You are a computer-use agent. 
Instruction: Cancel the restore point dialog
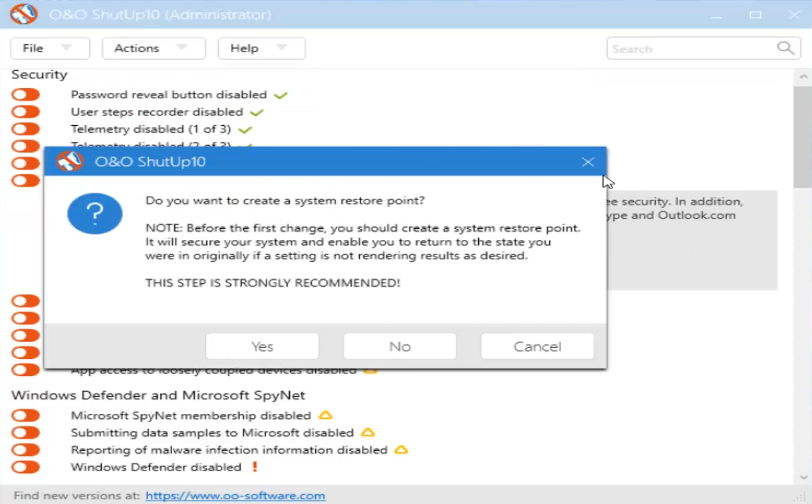pos(537,346)
